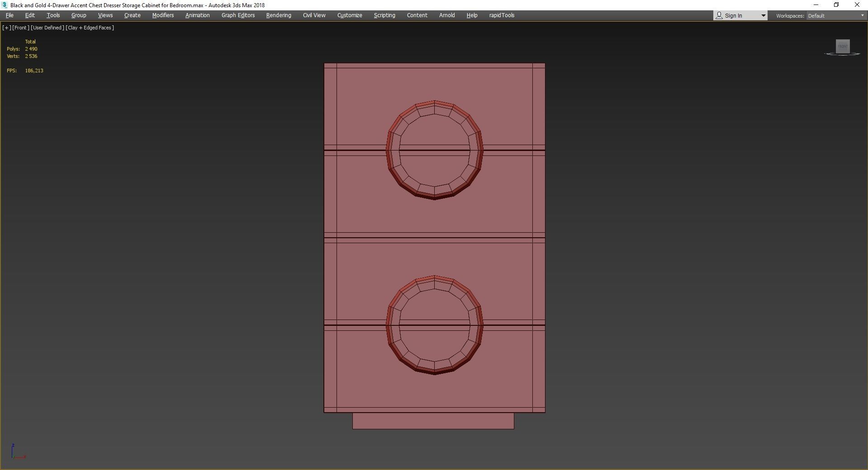868x470 pixels.
Task: Open the rapidTools menu
Action: click(502, 15)
